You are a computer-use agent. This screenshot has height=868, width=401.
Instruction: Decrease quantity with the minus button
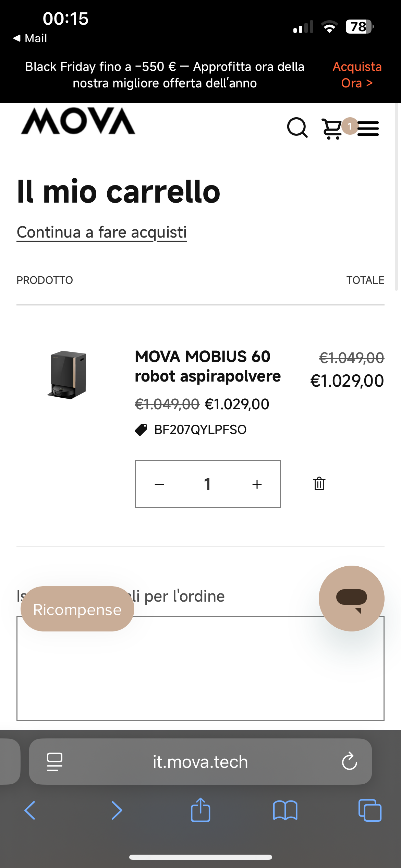pos(159,484)
